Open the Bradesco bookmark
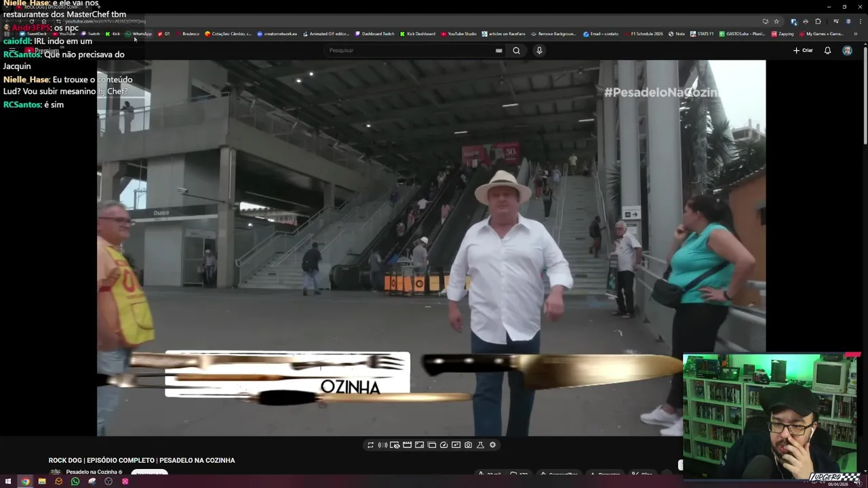 (x=187, y=34)
